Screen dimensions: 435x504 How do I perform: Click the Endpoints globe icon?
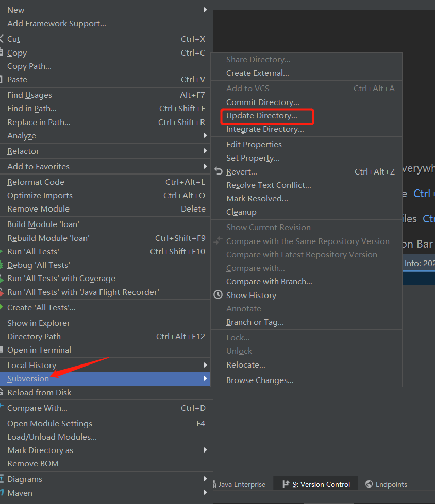coord(369,484)
